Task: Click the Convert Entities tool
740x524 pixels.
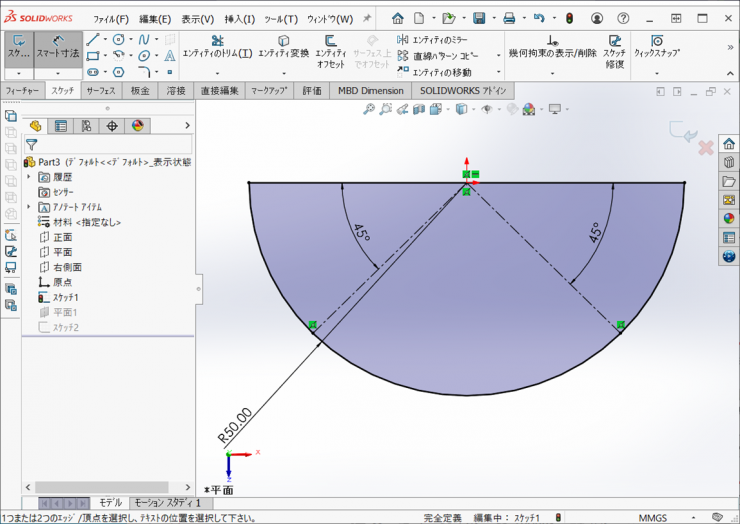Action: (x=284, y=47)
